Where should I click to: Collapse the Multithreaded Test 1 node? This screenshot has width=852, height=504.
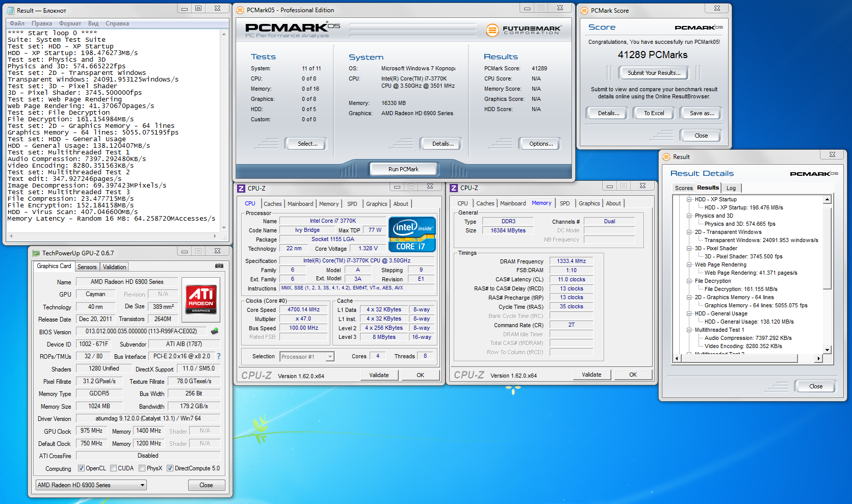point(689,330)
